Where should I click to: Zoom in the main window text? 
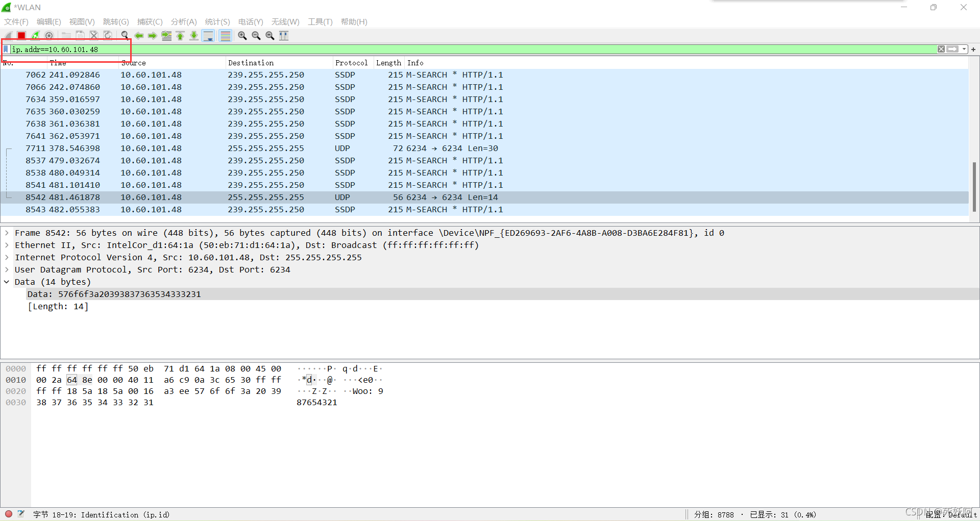coord(242,35)
